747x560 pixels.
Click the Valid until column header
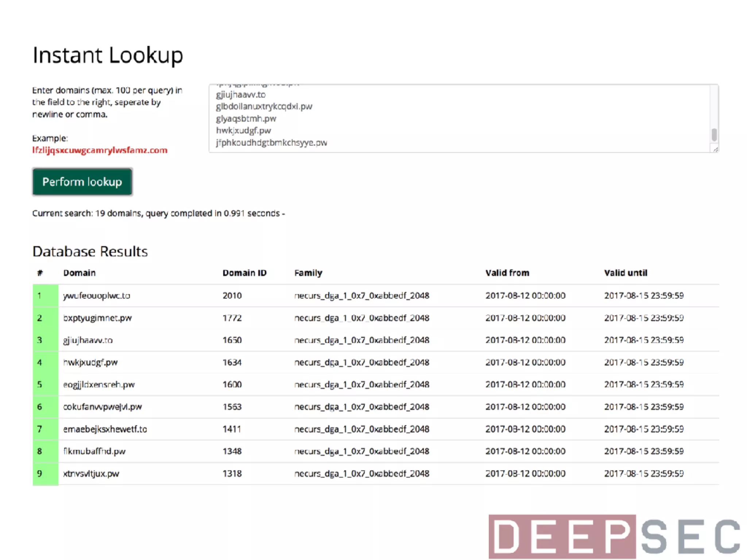tap(626, 273)
